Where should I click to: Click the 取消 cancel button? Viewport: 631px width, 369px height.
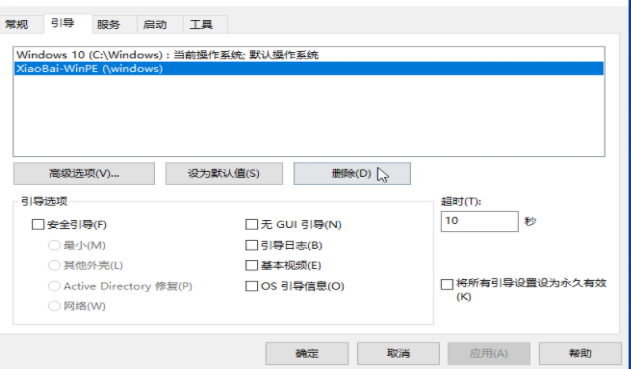398,353
